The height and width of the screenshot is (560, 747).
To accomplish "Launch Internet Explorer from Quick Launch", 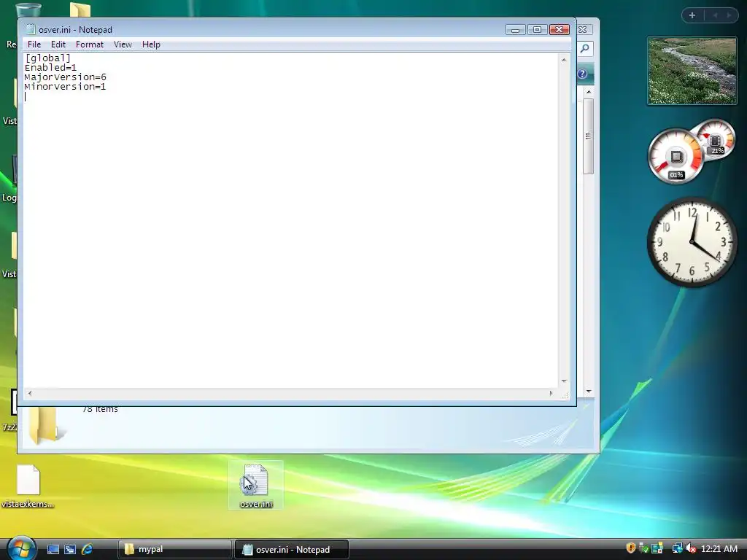I will pyautogui.click(x=88, y=550).
